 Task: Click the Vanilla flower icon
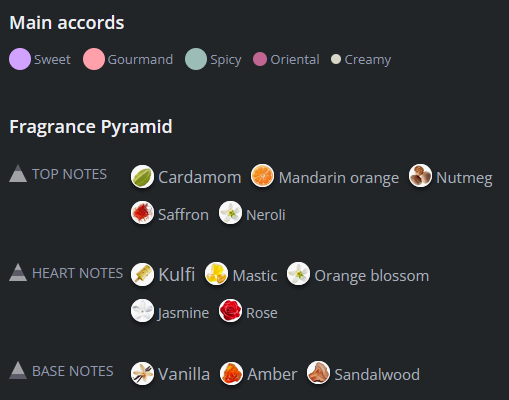tap(142, 373)
